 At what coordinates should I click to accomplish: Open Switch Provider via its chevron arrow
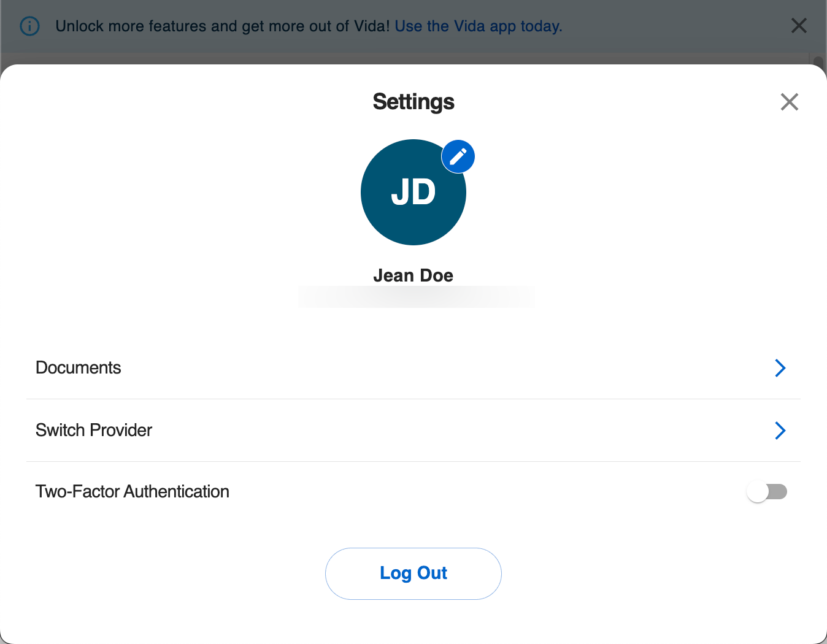point(780,431)
